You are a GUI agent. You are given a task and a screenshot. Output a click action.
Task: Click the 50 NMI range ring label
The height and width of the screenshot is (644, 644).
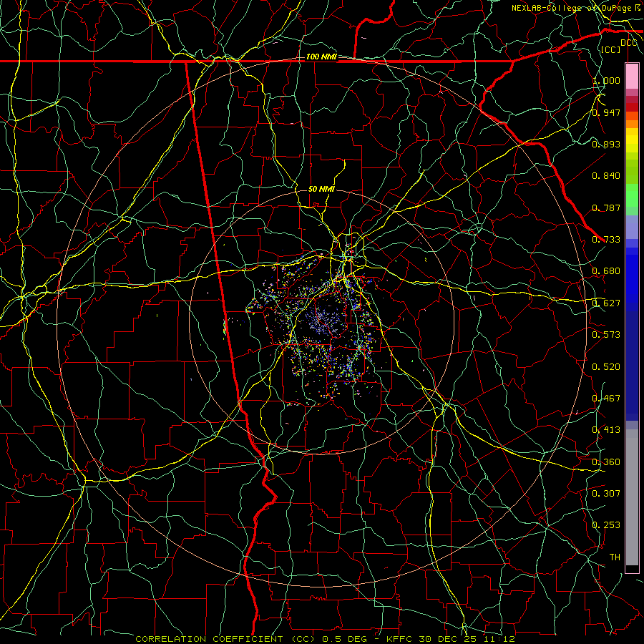(321, 189)
